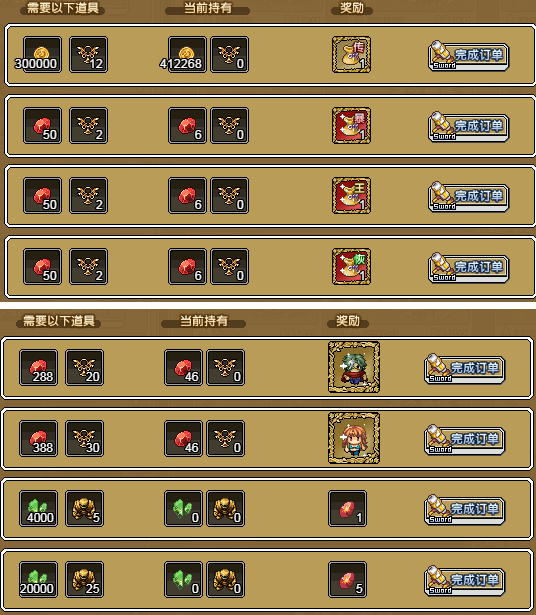This screenshot has height=615, width=536.
Task: Click the 300000 gold coin requirement icon
Action: point(42,55)
